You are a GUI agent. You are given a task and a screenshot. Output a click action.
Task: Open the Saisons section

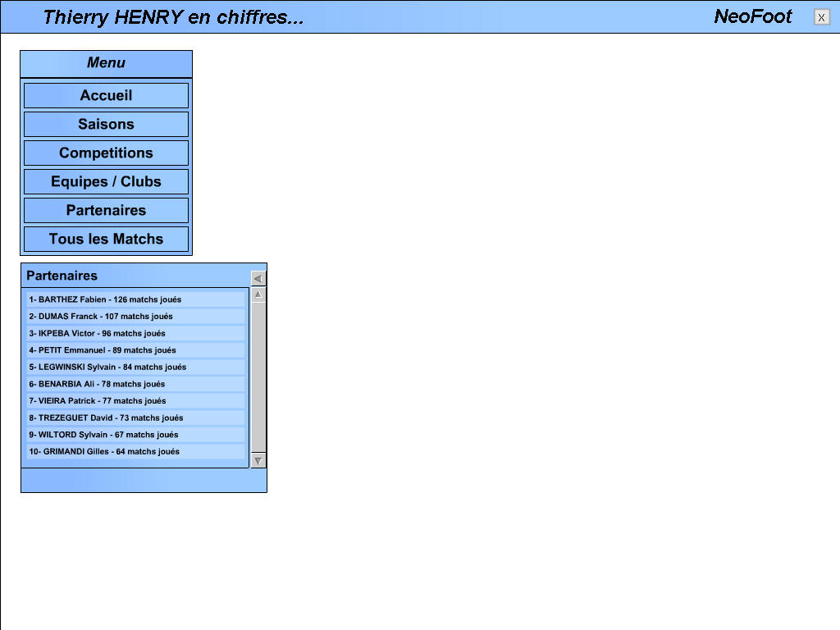106,125
